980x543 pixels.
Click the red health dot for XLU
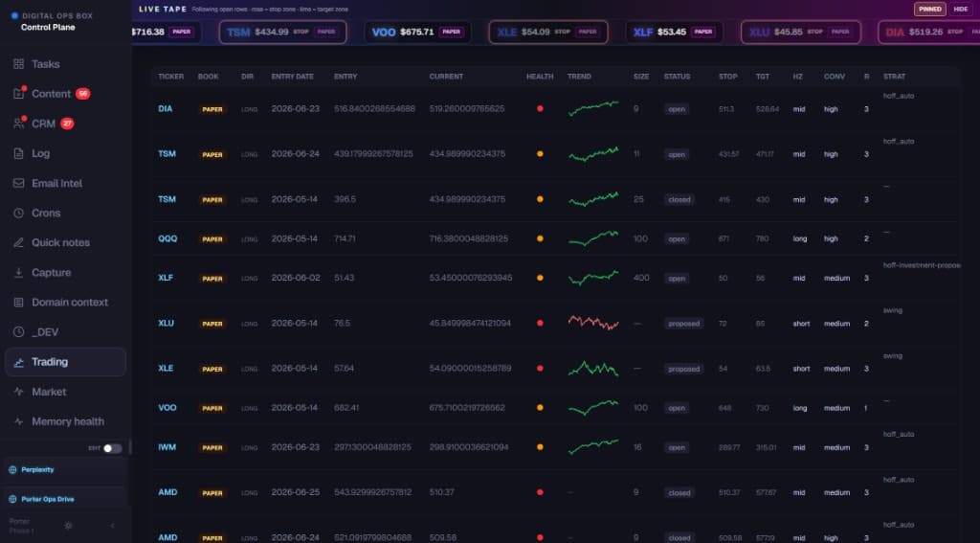pos(540,324)
